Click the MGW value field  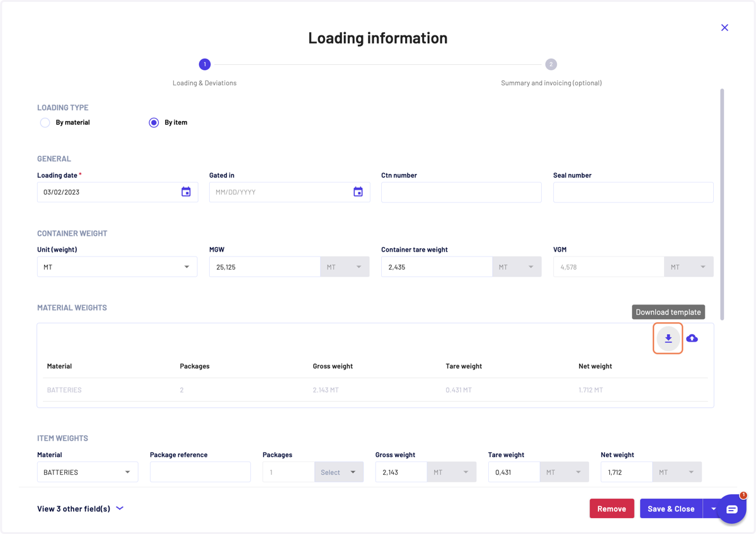click(x=265, y=267)
